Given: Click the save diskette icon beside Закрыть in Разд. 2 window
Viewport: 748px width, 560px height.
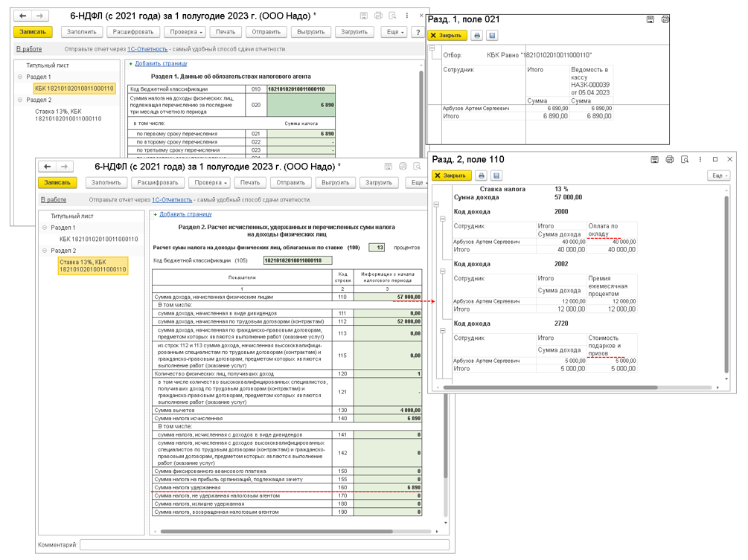Looking at the screenshot, I should point(496,176).
